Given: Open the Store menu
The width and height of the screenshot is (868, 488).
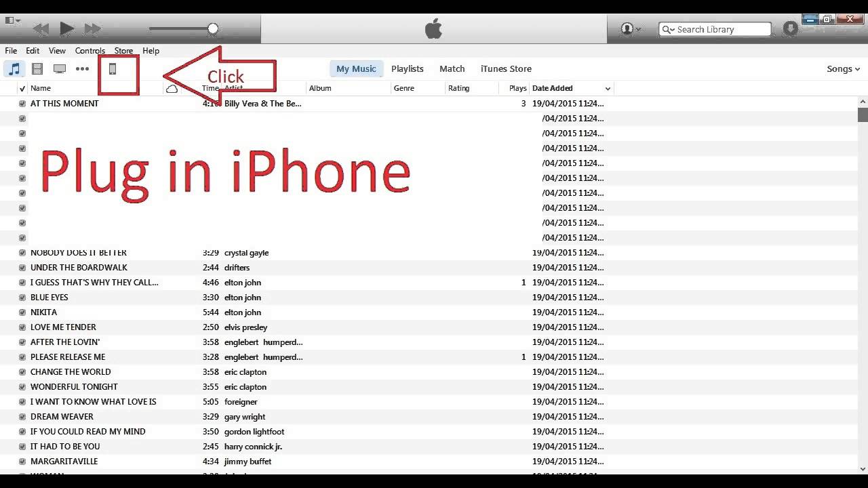Looking at the screenshot, I should [x=123, y=51].
